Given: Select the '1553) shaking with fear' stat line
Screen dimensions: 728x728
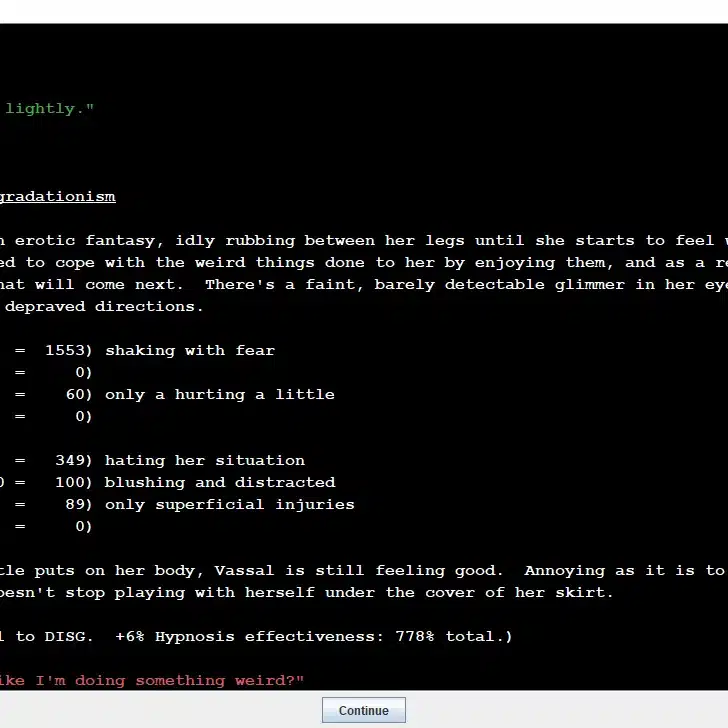Looking at the screenshot, I should (x=189, y=351).
